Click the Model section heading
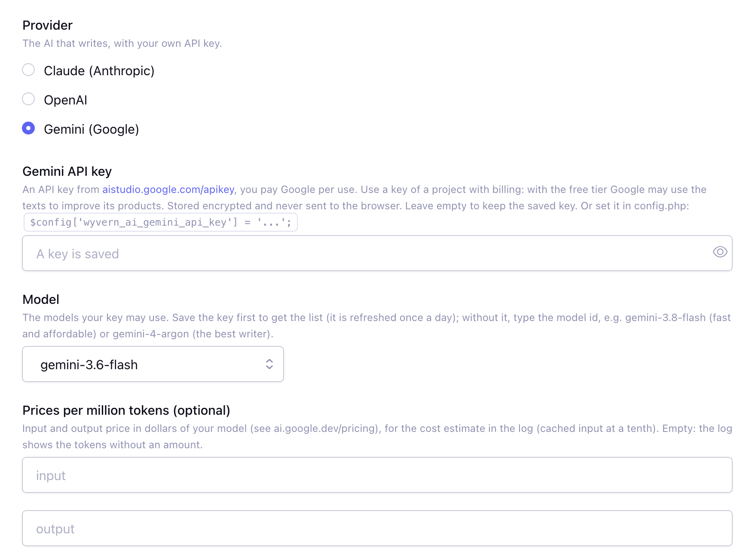 click(41, 300)
